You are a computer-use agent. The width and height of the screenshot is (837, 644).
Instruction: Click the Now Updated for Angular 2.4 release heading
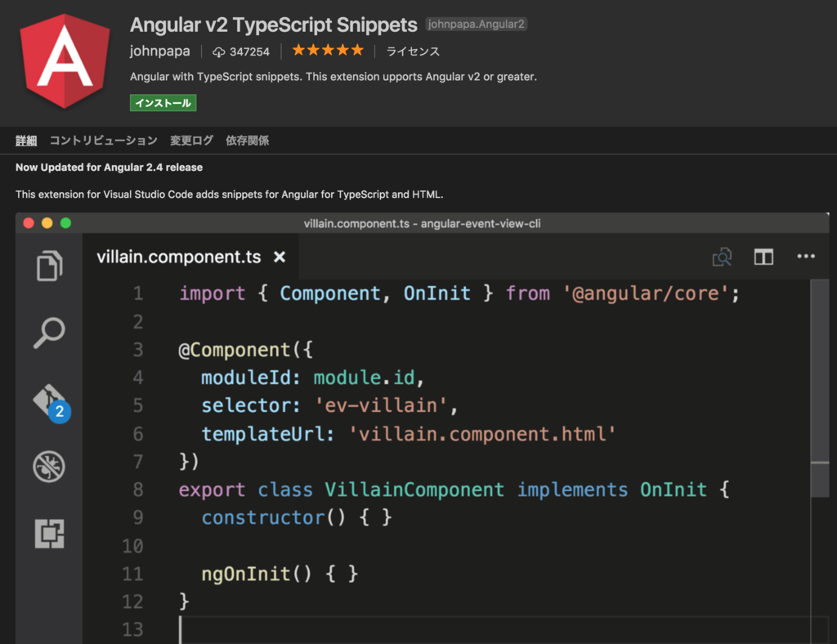[x=109, y=167]
